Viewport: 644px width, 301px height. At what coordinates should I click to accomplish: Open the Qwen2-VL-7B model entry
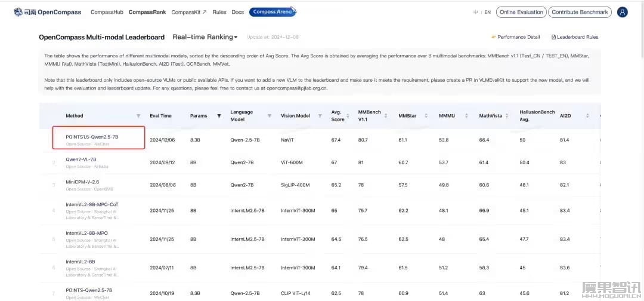coord(81,159)
